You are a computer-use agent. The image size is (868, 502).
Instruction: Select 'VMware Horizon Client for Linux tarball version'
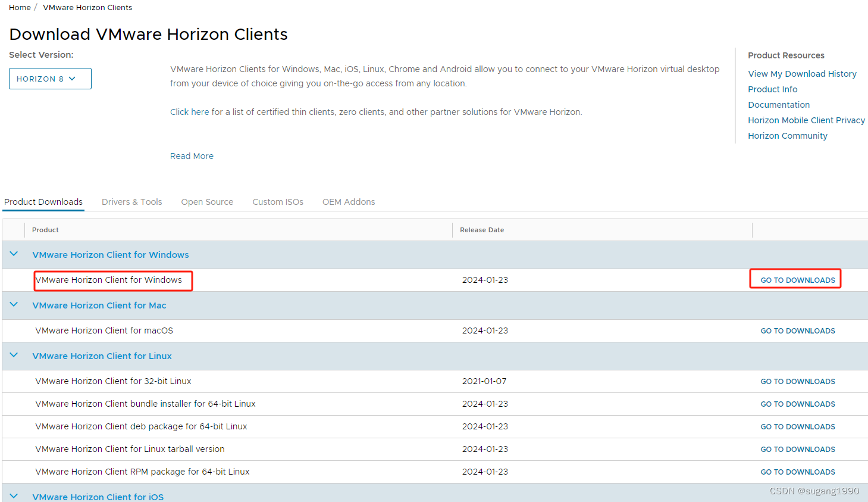click(130, 449)
